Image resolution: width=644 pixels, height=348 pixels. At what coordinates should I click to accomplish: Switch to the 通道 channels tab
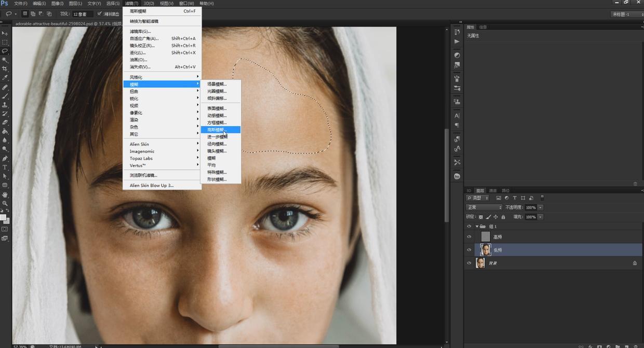click(493, 190)
